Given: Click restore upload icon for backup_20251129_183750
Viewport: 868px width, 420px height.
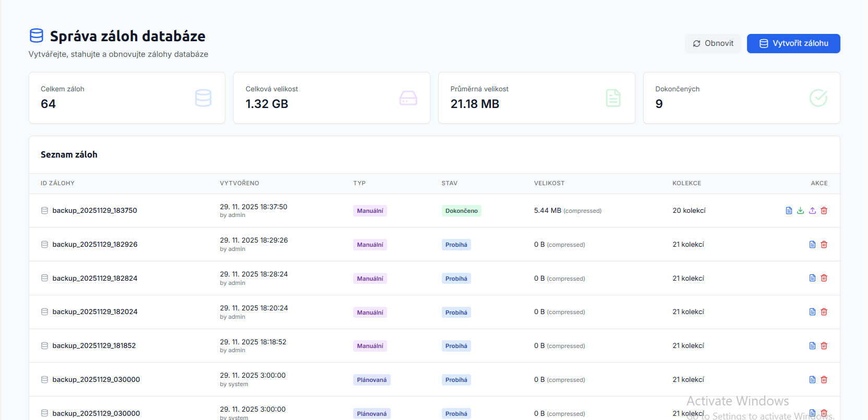Looking at the screenshot, I should tap(812, 211).
